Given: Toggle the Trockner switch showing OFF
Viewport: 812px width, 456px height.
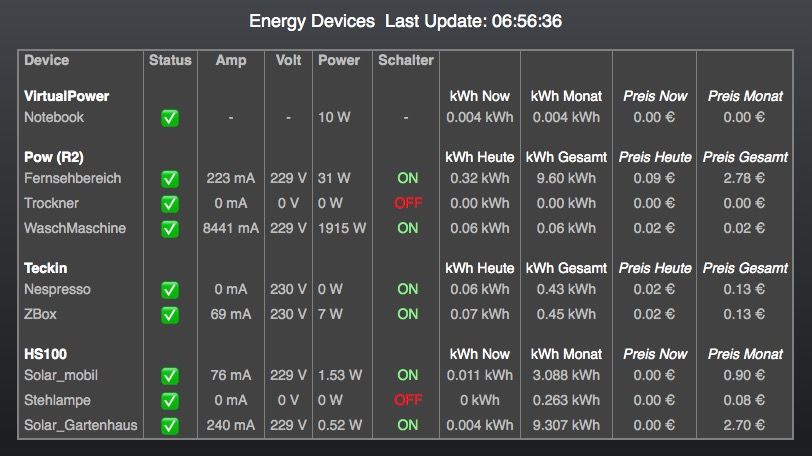Looking at the screenshot, I should pos(408,203).
